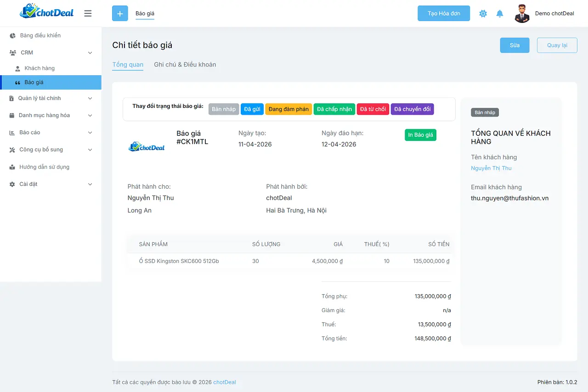Image resolution: width=588 pixels, height=392 pixels.
Task: Switch to Ghi chú & Điều khoản tab
Action: [185, 65]
